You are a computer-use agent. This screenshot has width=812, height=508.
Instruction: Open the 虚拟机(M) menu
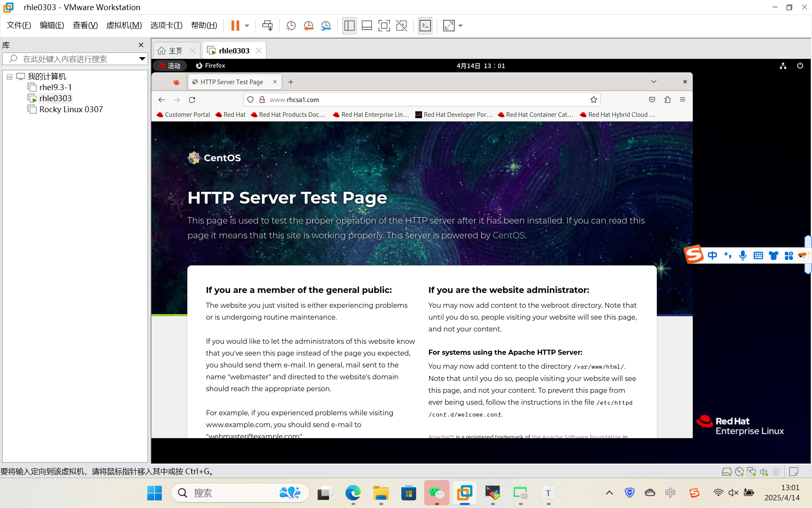(124, 25)
